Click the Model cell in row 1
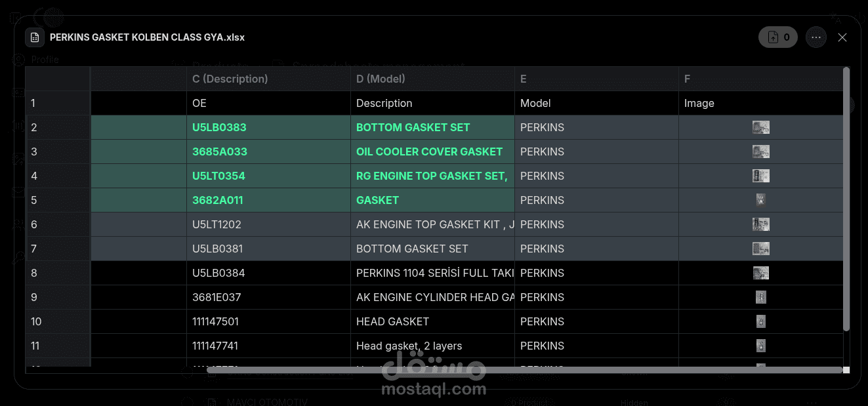The width and height of the screenshot is (868, 406). tap(596, 103)
